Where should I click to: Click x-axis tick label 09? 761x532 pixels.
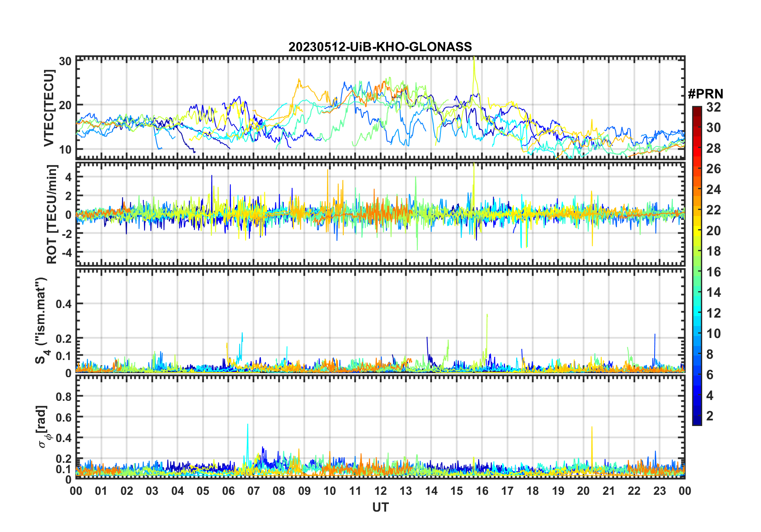(x=304, y=491)
